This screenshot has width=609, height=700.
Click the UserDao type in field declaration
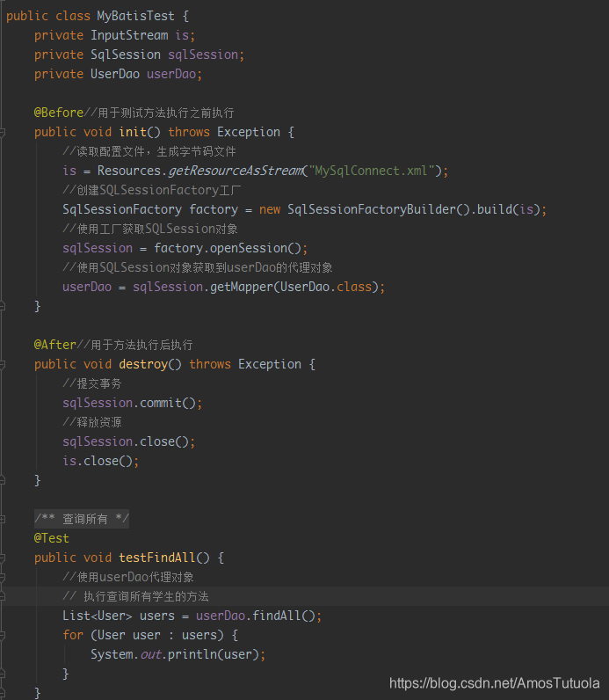point(115,74)
